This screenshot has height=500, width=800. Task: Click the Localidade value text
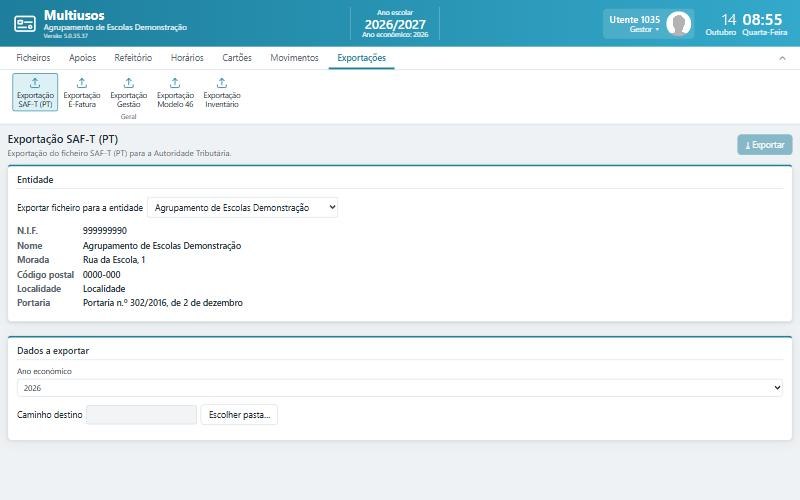point(104,289)
